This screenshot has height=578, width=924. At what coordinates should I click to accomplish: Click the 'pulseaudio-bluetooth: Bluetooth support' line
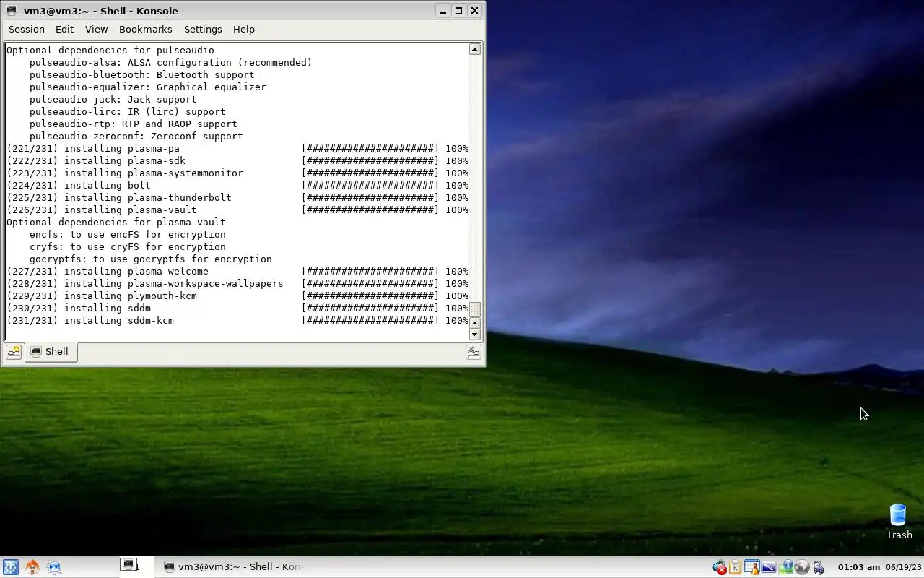[141, 74]
